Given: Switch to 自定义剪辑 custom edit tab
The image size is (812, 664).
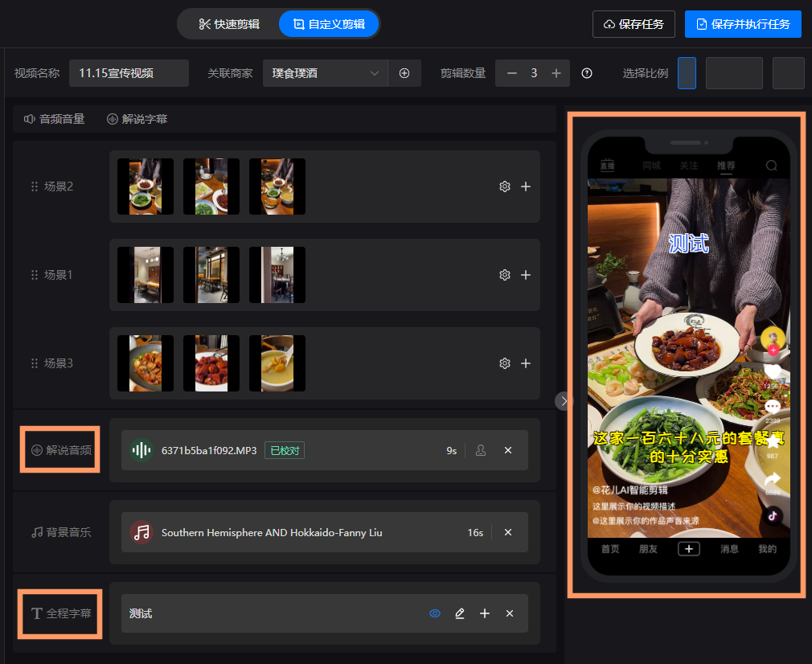Looking at the screenshot, I should tap(329, 24).
